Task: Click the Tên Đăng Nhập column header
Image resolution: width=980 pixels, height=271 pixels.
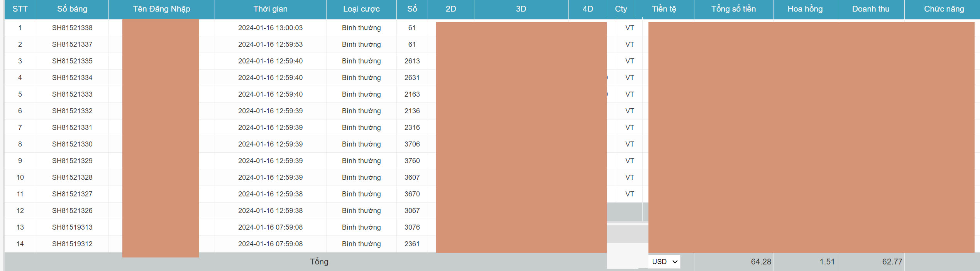Action: [161, 9]
